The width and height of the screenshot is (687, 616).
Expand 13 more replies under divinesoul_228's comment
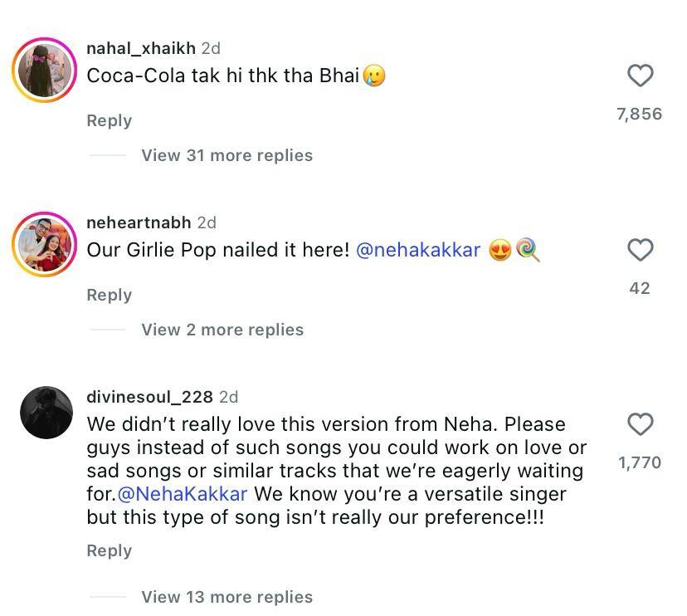226,597
